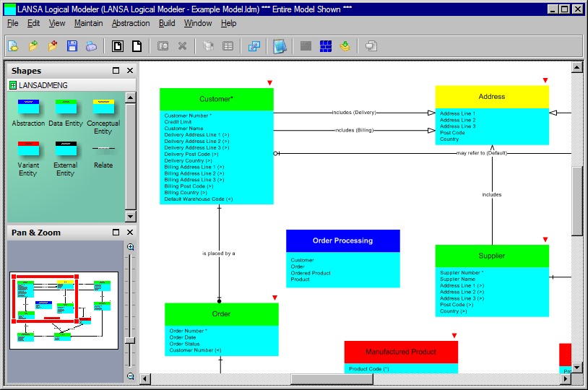Click the dark grey square toolbar icon
This screenshot has width=588, height=390.
coord(306,46)
